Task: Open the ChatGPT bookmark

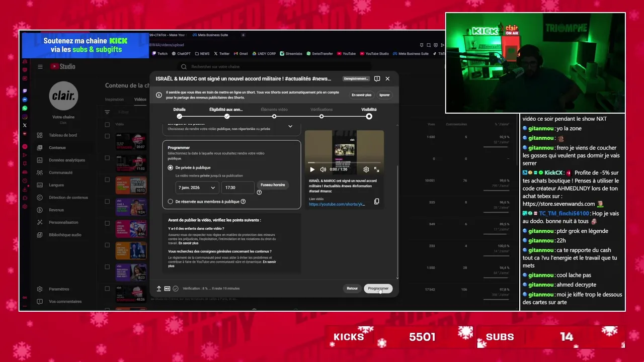Action: [x=181, y=53]
